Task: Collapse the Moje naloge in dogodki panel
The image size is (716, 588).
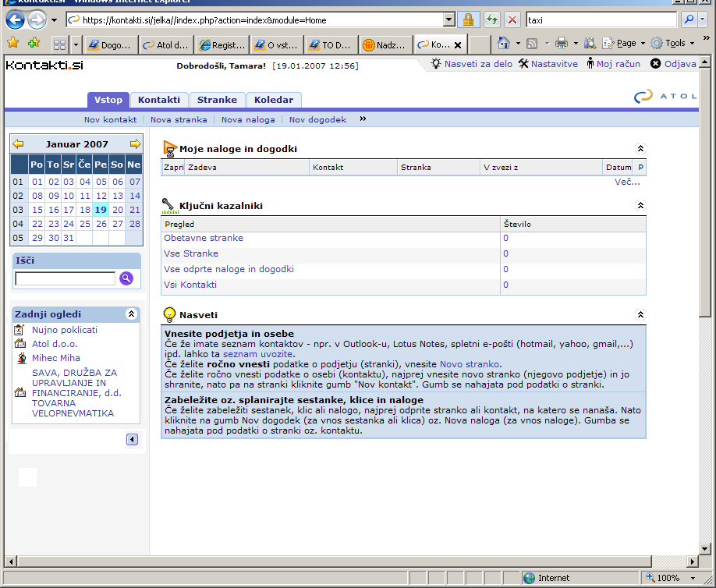Action: click(640, 148)
